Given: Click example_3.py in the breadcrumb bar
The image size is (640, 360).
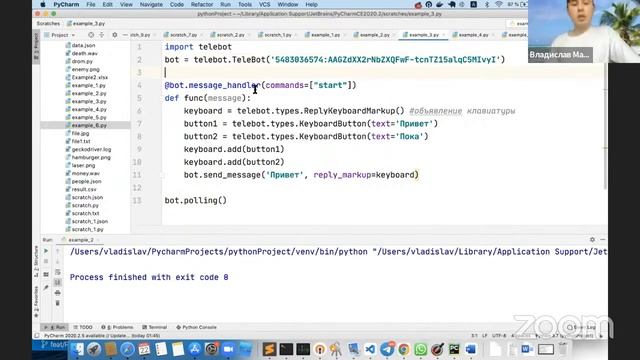Looking at the screenshot, I should 86,24.
